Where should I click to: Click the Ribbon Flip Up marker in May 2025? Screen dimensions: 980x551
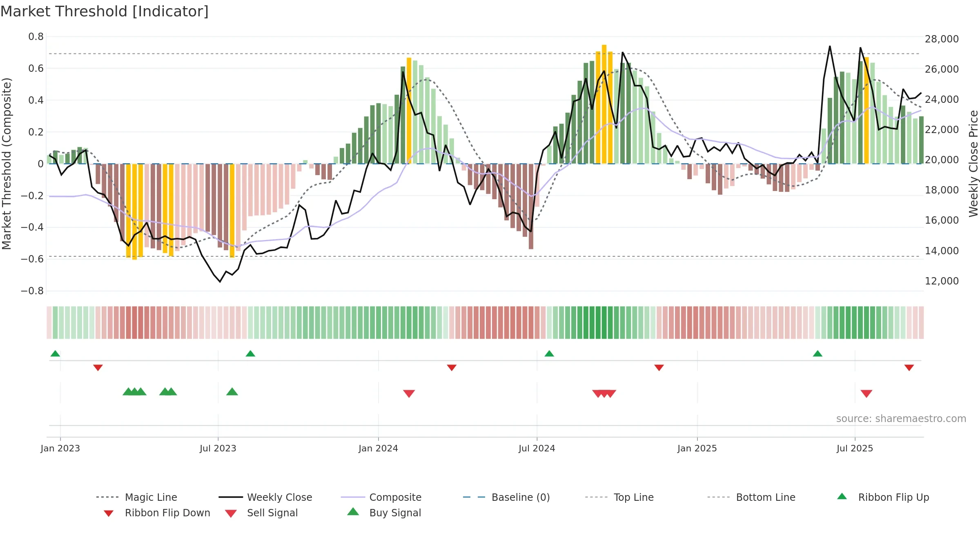tap(817, 353)
